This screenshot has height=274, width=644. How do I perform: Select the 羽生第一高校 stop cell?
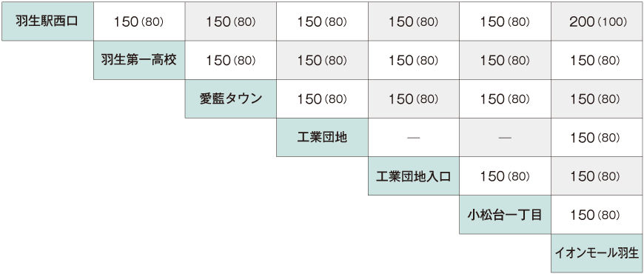[x=139, y=61]
